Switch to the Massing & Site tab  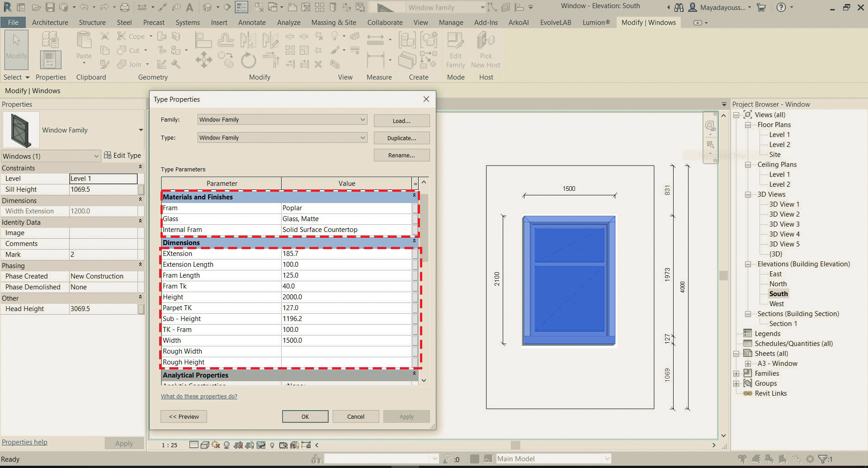coord(334,23)
